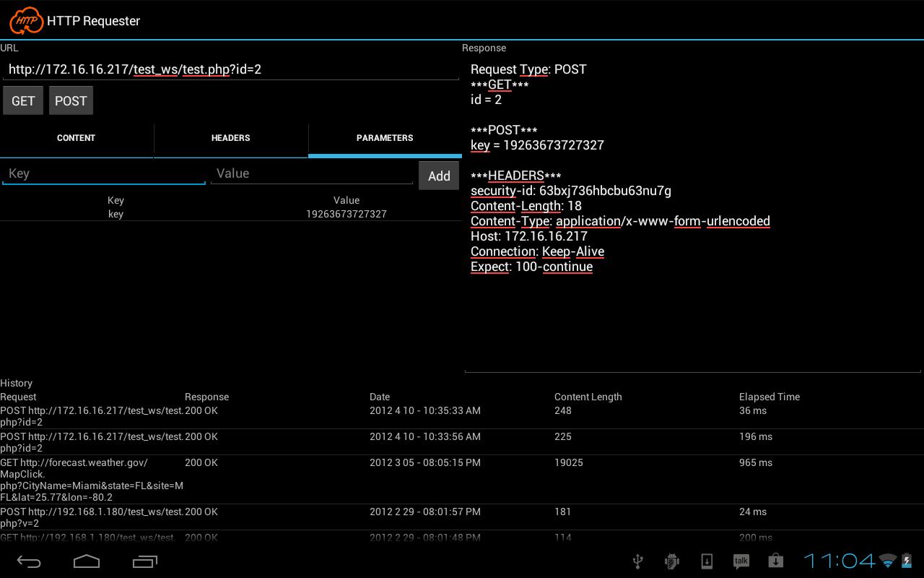Tap the security-id header line in response
Viewport: 924px width, 578px height.
click(571, 191)
